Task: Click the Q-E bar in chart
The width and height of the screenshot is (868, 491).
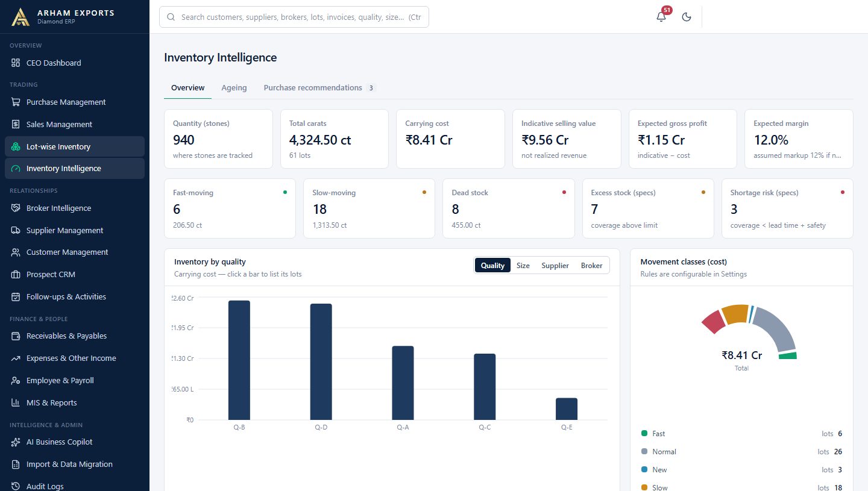Action: tap(567, 408)
